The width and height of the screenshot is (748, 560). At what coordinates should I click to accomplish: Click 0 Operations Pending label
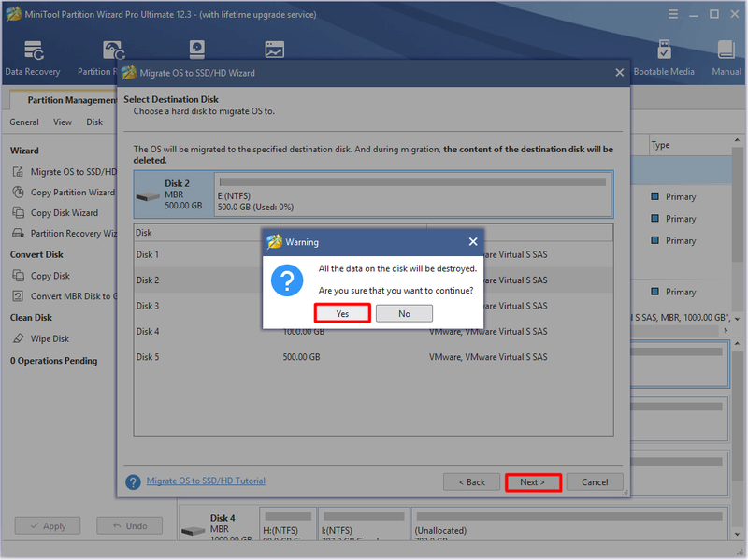54,361
